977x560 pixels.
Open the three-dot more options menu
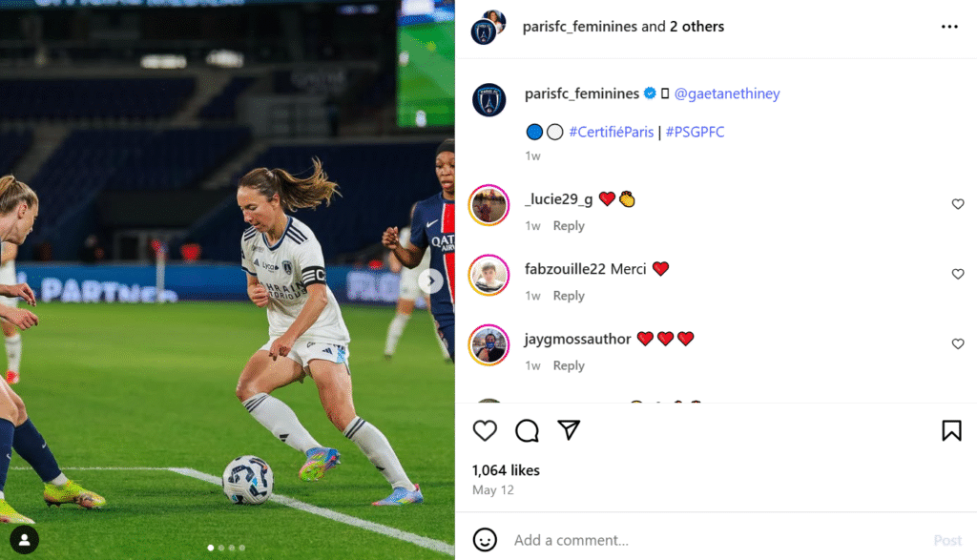949,27
